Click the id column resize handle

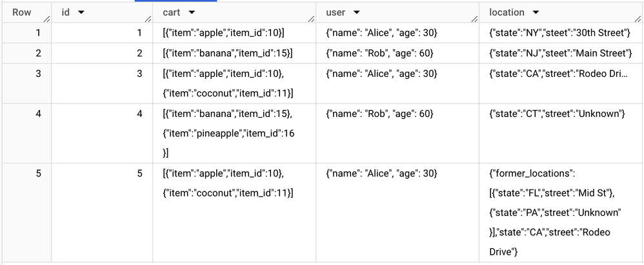(x=148, y=19)
